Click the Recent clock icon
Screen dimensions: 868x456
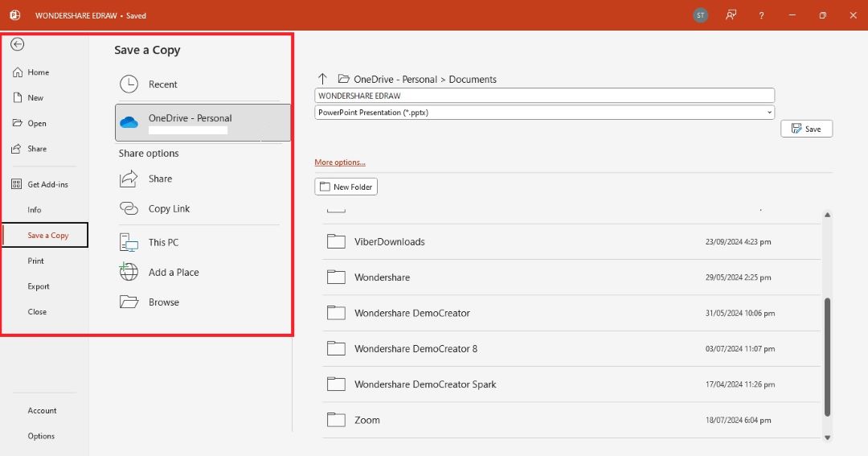129,84
